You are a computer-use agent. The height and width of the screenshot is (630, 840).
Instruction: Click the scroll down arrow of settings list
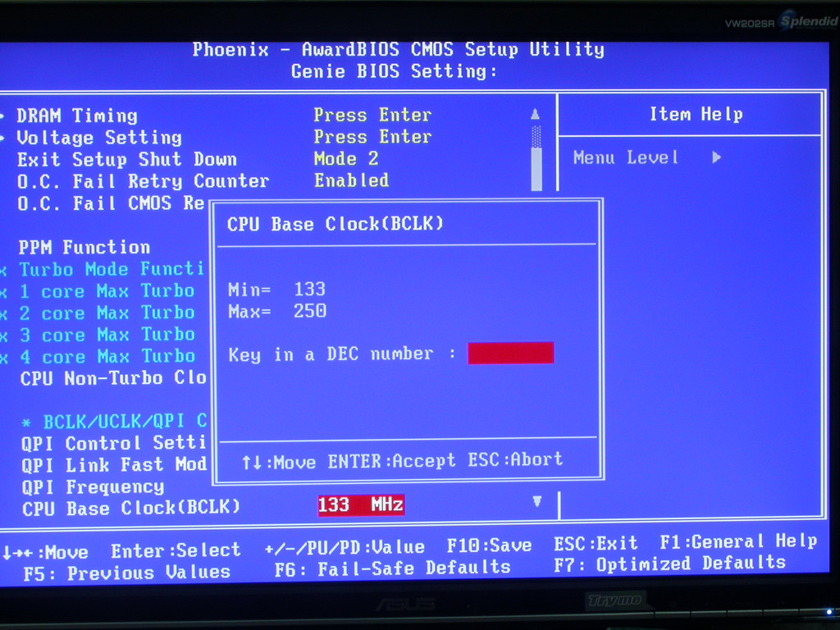point(536,502)
